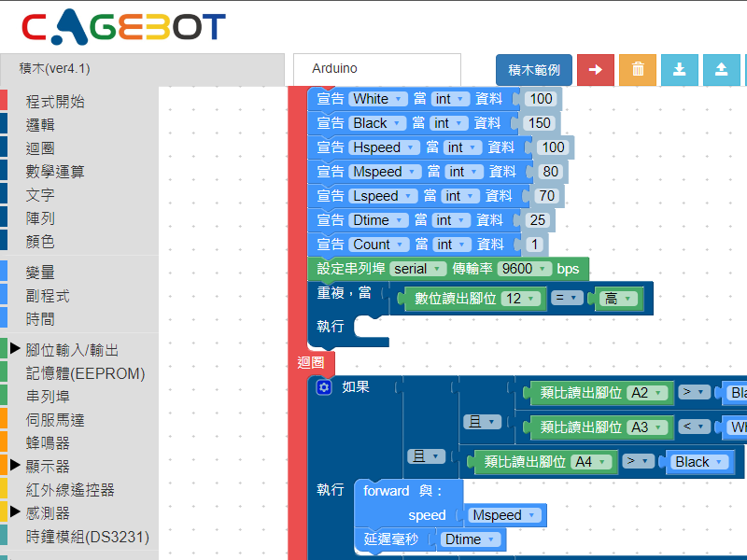The width and height of the screenshot is (747, 560).
Task: Click the red arrow button in toolbar
Action: [595, 69]
